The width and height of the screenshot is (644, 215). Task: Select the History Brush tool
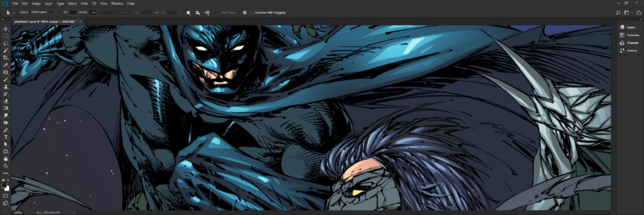click(x=6, y=94)
